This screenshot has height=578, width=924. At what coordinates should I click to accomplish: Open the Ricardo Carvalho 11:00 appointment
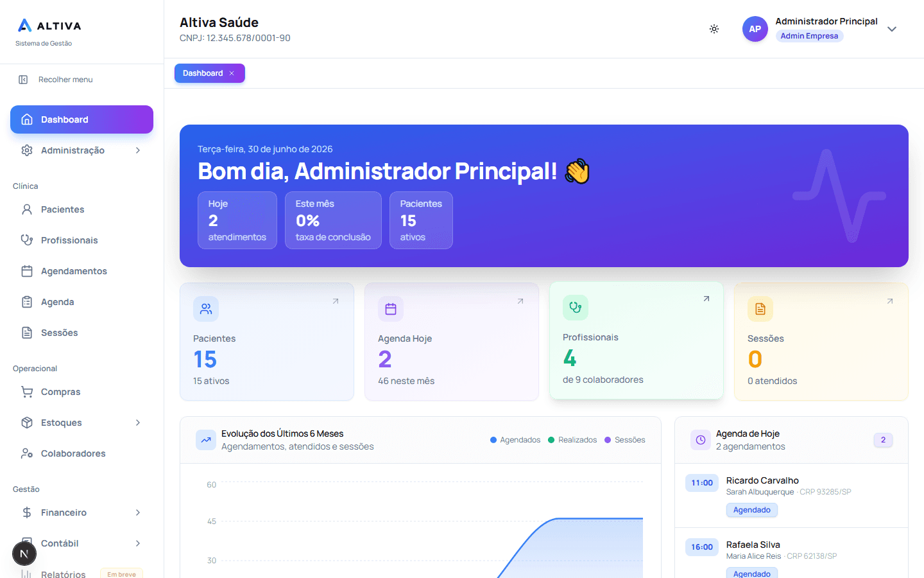(x=791, y=496)
